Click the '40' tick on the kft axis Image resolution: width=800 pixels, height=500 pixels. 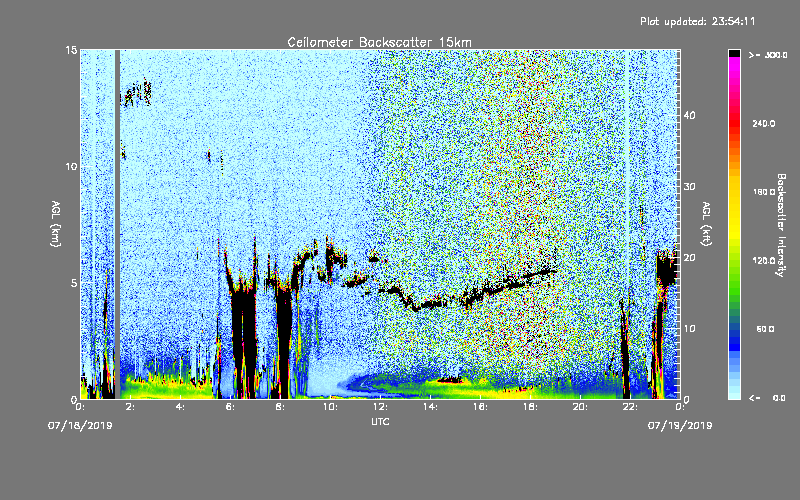[689, 115]
